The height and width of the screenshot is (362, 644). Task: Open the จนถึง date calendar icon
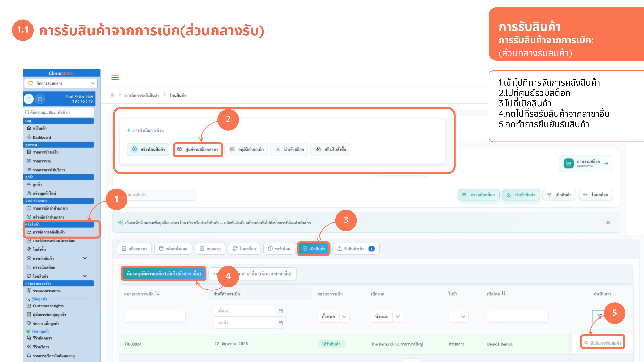pyautogui.click(x=280, y=323)
